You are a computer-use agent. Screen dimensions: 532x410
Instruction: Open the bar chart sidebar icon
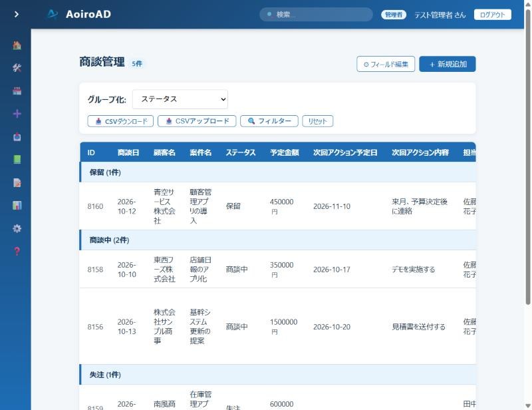click(x=17, y=206)
